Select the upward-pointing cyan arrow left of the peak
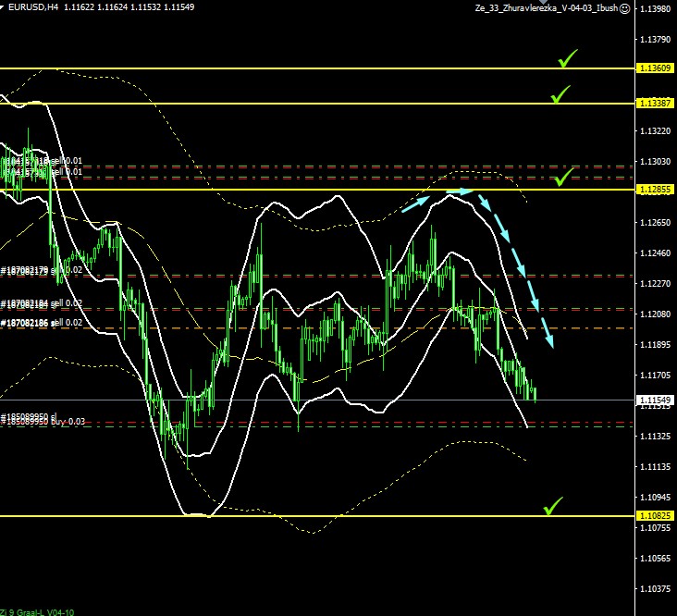The height and width of the screenshot is (616, 677). (x=415, y=203)
